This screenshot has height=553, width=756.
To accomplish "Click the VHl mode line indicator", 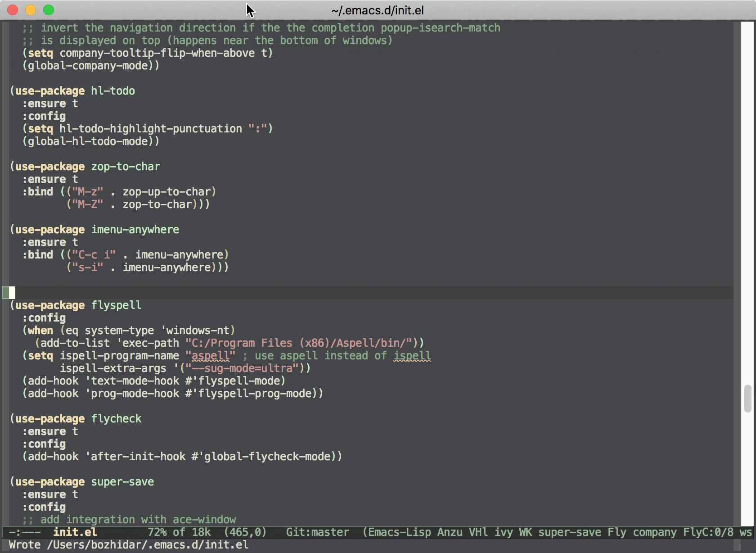I will (x=478, y=532).
